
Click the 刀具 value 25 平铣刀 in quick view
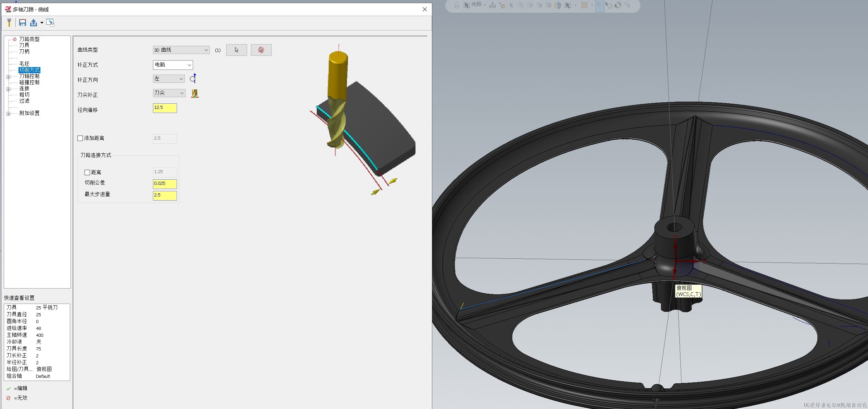[x=47, y=308]
